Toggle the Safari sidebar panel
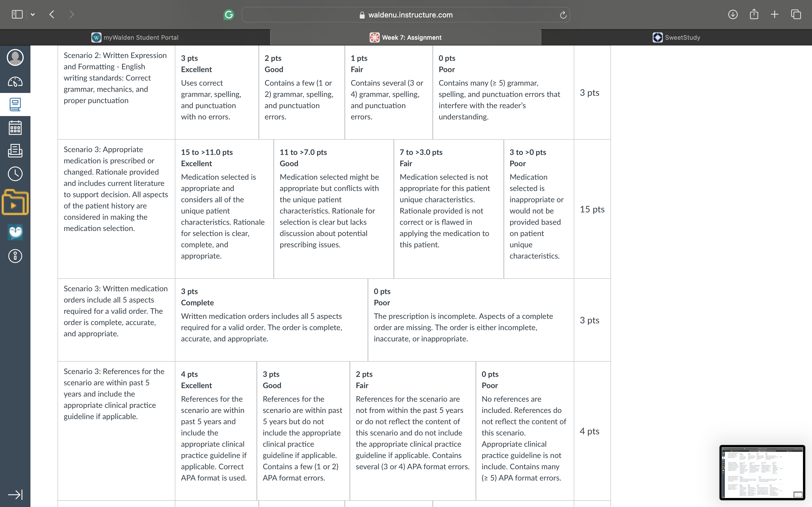The height and width of the screenshot is (507, 812). click(17, 14)
